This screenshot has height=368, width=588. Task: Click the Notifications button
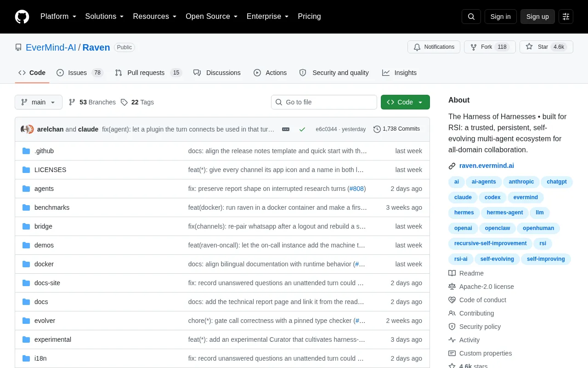click(434, 47)
